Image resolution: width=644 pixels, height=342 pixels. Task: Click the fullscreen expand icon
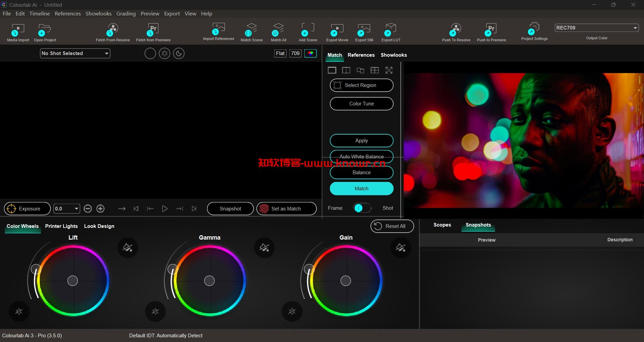pyautogui.click(x=389, y=70)
